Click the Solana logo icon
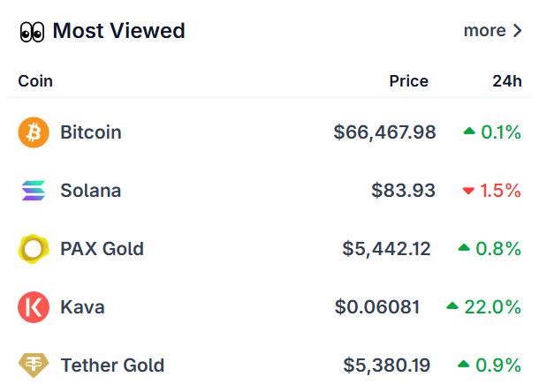 tap(34, 191)
